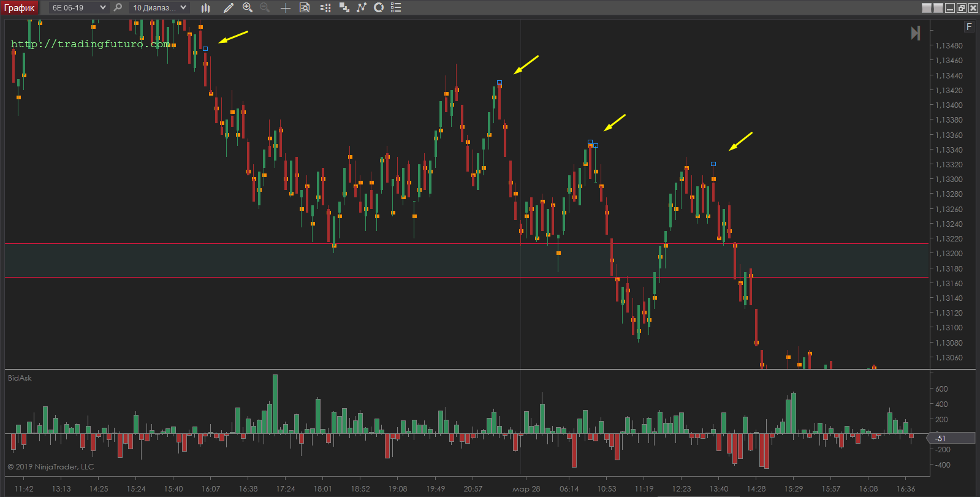The image size is (980, 497).
Task: Click the scroll-to-latest-bar arrow on chart
Action: point(915,33)
